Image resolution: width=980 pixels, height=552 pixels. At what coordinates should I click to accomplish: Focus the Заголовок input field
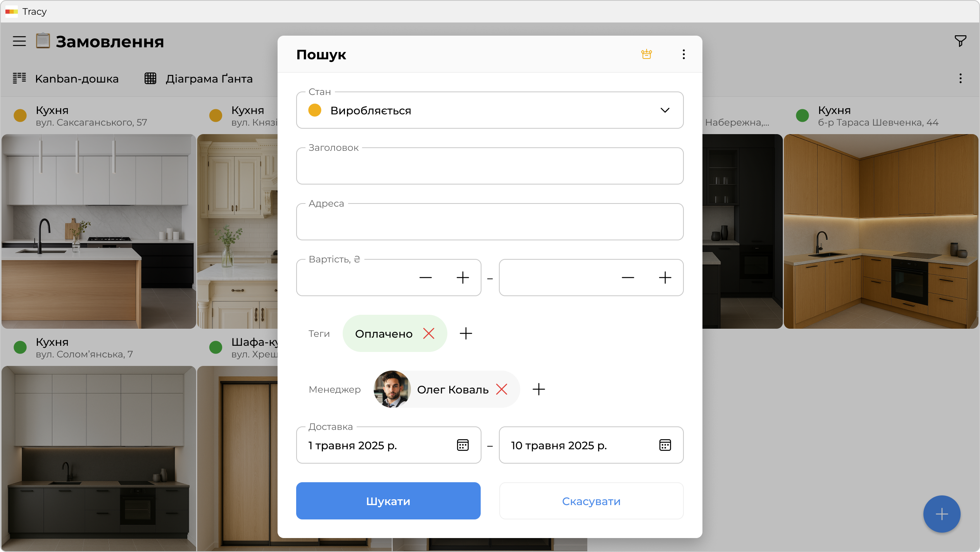pyautogui.click(x=489, y=167)
